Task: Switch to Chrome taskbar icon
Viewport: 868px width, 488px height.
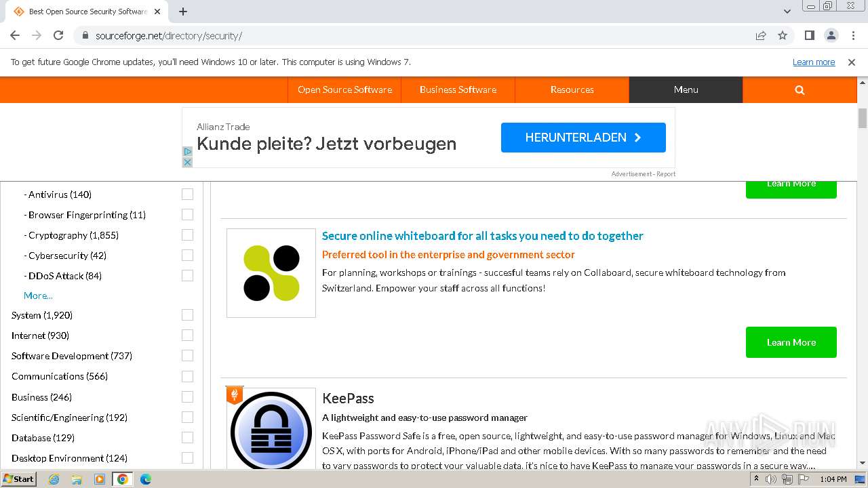Action: point(123,479)
